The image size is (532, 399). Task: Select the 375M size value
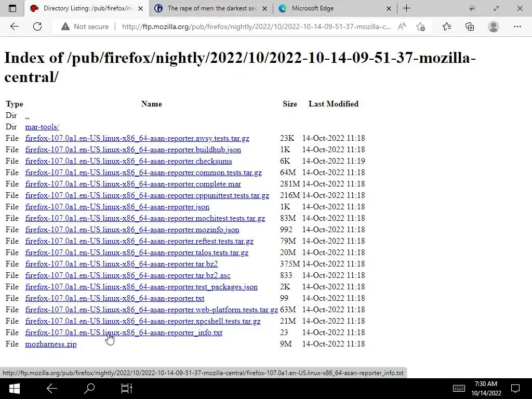point(290,264)
